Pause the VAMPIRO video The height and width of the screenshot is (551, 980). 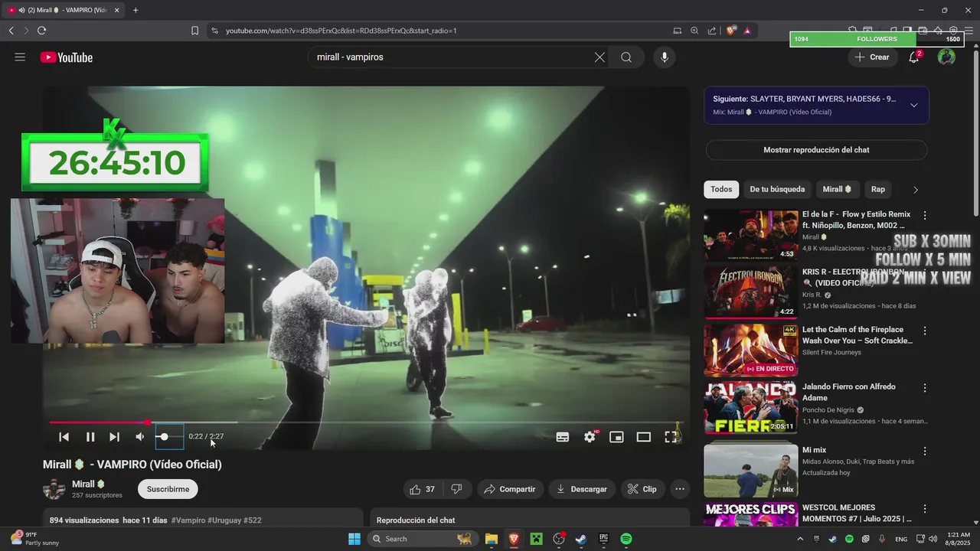[90, 437]
